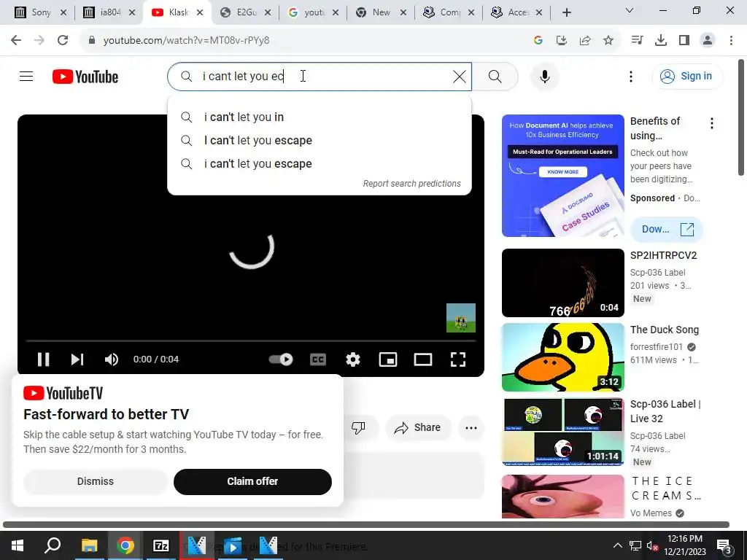This screenshot has width=747, height=560.
Task: Click the install app icon in address bar
Action: pyautogui.click(x=561, y=41)
